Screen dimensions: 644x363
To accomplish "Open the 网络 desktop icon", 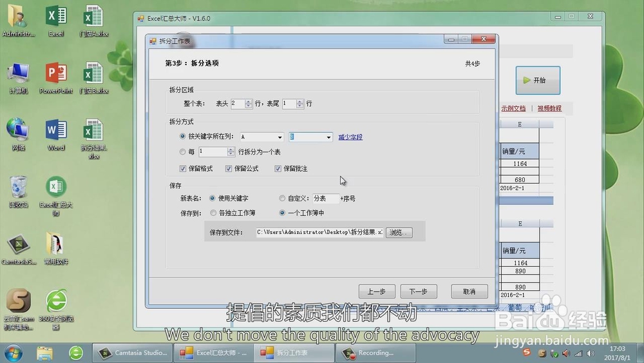I will click(x=18, y=135).
